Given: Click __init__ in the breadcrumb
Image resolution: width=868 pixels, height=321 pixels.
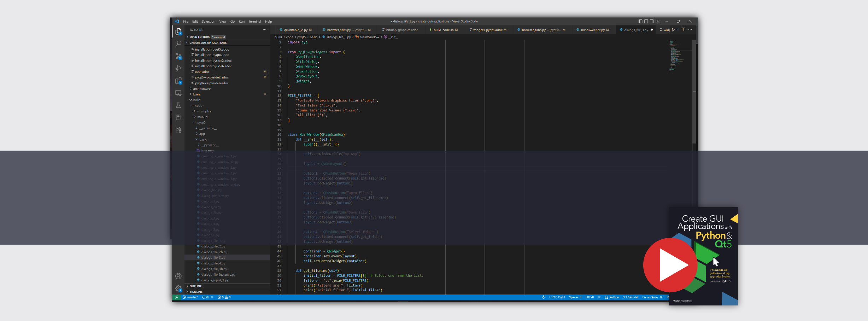Looking at the screenshot, I should (x=393, y=37).
